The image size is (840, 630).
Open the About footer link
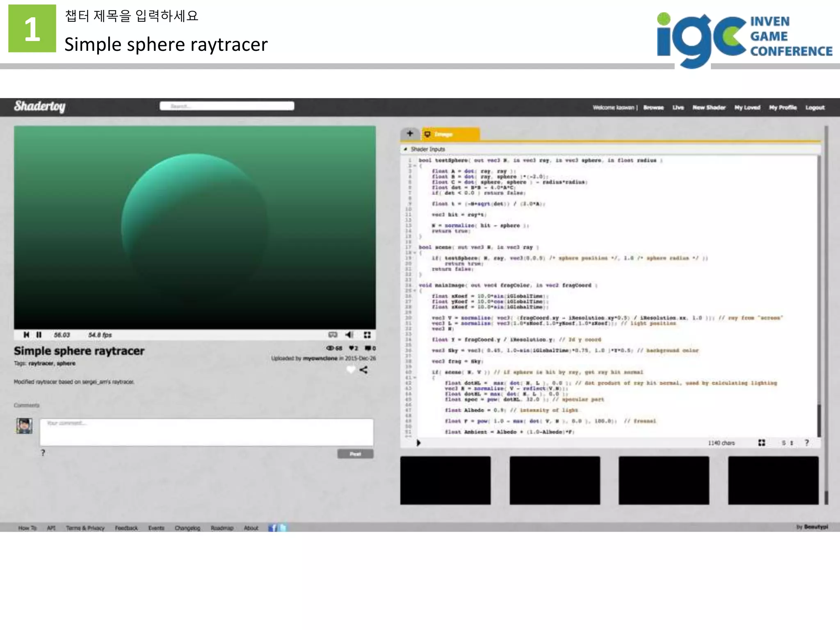click(251, 528)
